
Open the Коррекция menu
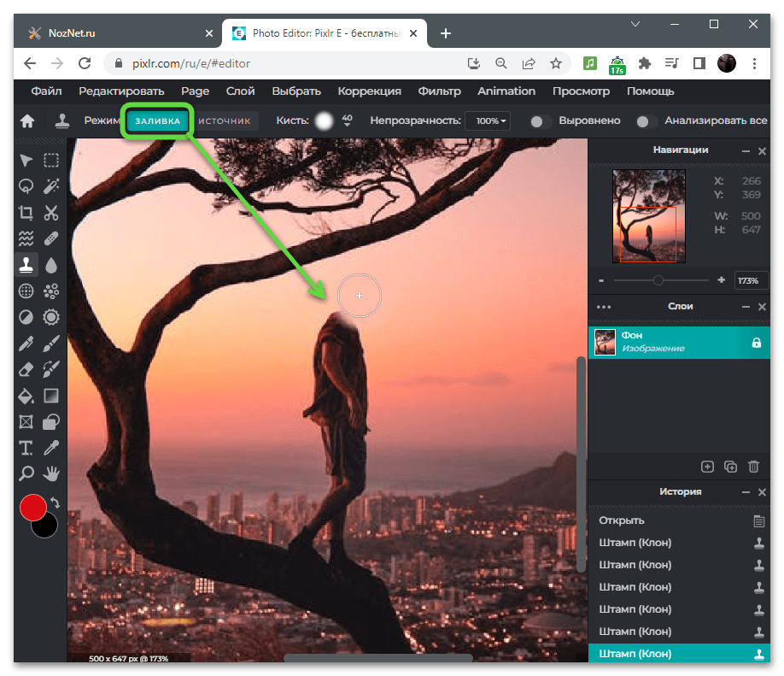tap(369, 91)
